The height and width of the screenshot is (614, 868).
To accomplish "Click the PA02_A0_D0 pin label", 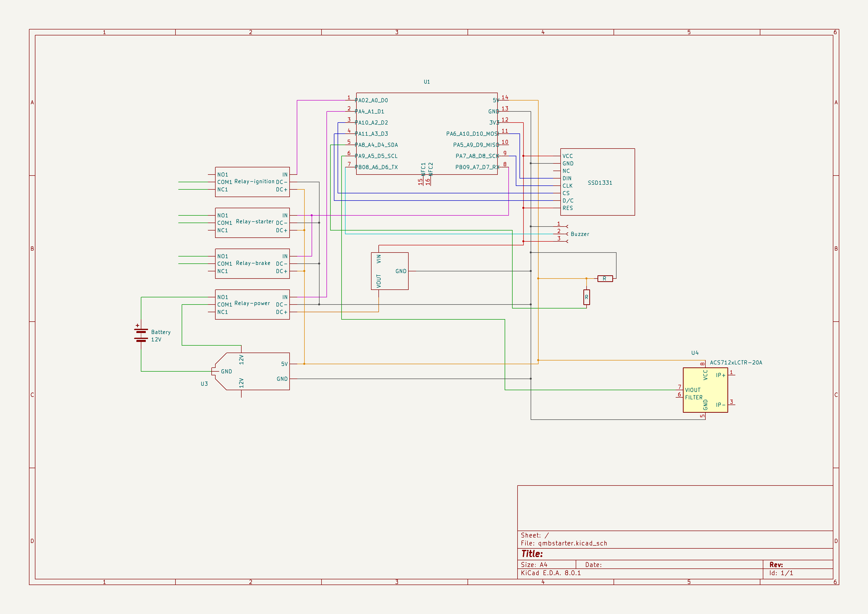I will (371, 100).
